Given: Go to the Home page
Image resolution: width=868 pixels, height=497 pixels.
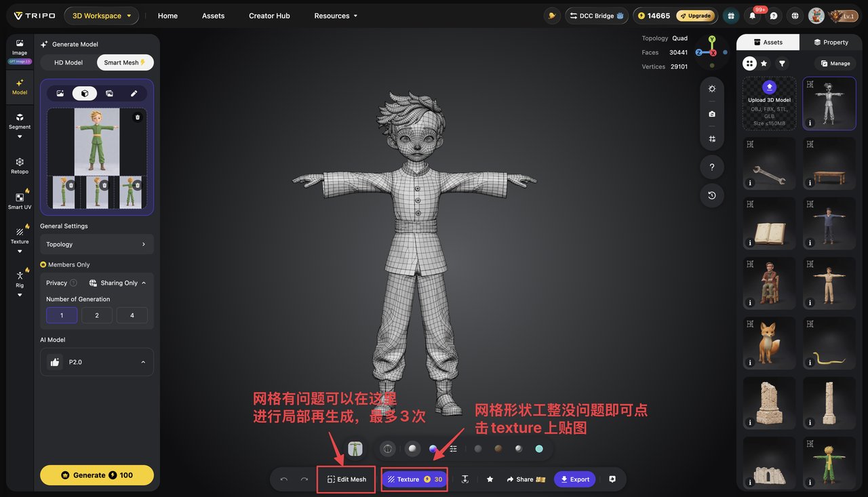Looking at the screenshot, I should [167, 16].
